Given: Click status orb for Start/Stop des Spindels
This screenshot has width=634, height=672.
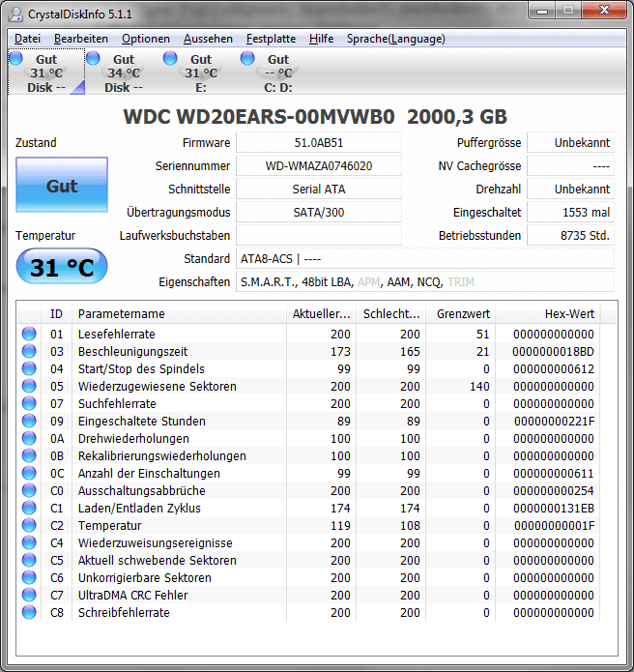Looking at the screenshot, I should 29,368.
